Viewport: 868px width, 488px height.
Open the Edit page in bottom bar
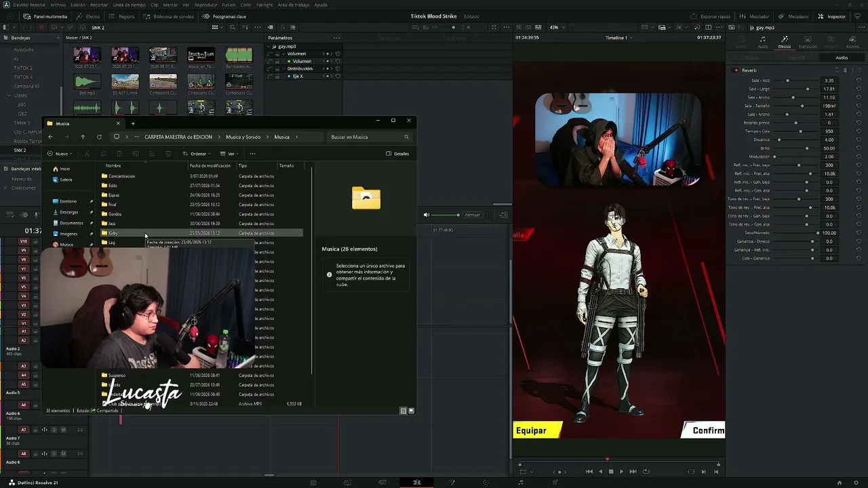pyautogui.click(x=416, y=483)
